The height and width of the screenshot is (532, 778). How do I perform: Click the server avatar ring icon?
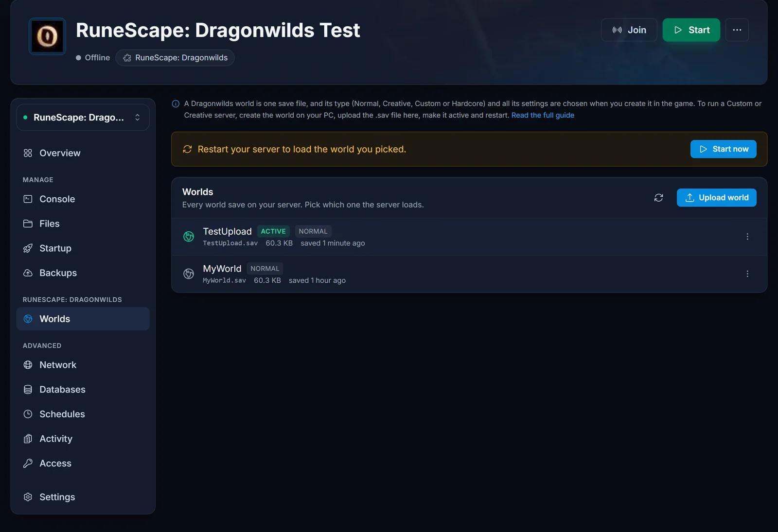(x=47, y=36)
